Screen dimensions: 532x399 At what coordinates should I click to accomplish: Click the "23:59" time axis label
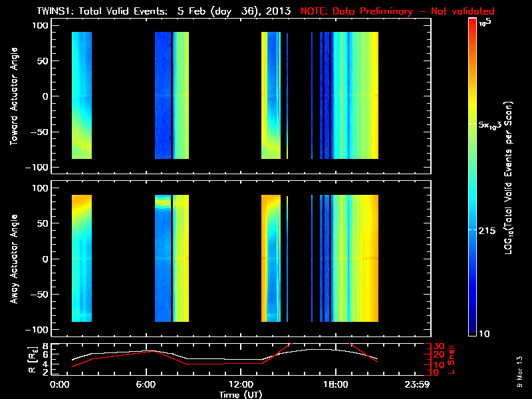pyautogui.click(x=417, y=384)
